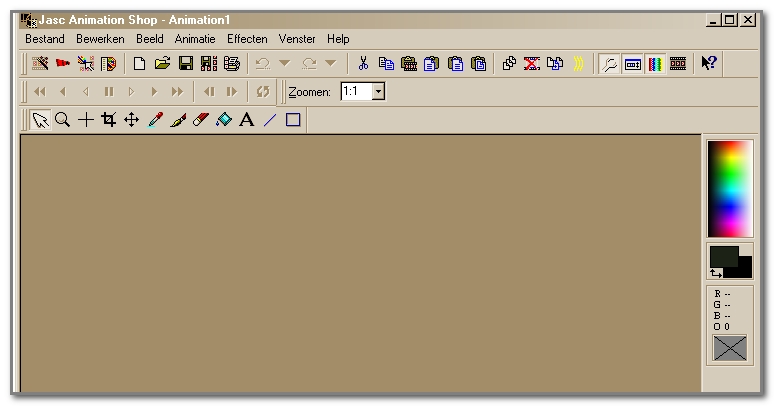Viewport: 774px width, 406px height.
Task: Select the Eraser tool
Action: pos(200,120)
